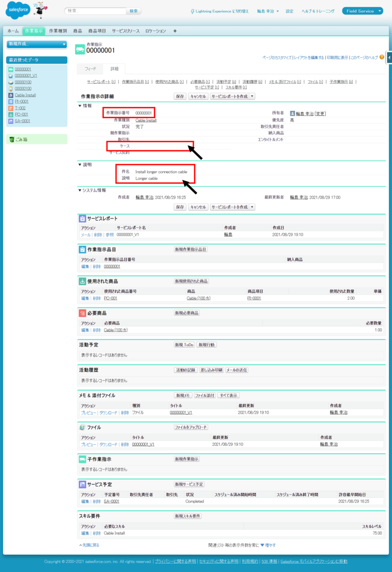Click the 新規必要商品 button
This screenshot has height=572, width=392.
coord(187,313)
